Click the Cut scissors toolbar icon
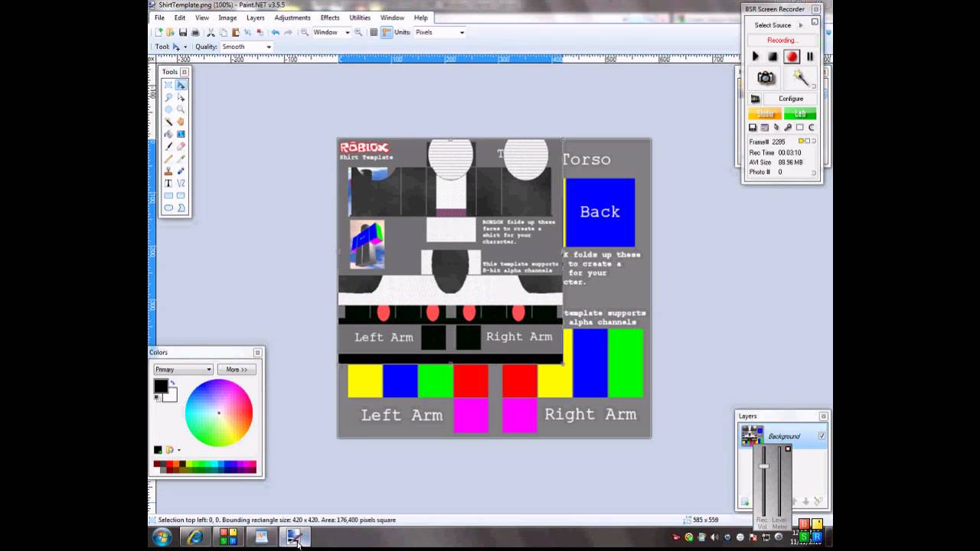 [x=211, y=32]
